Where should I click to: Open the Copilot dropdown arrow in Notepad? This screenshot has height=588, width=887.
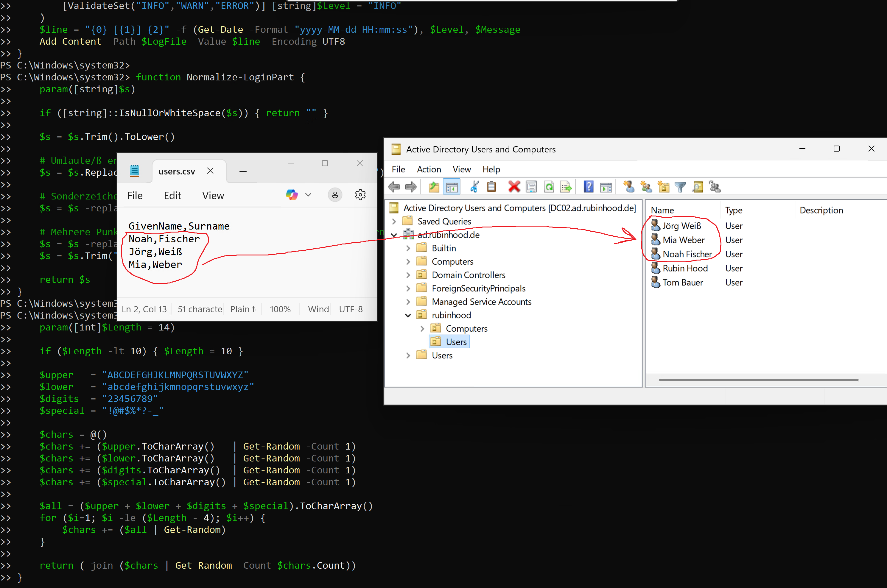308,195
